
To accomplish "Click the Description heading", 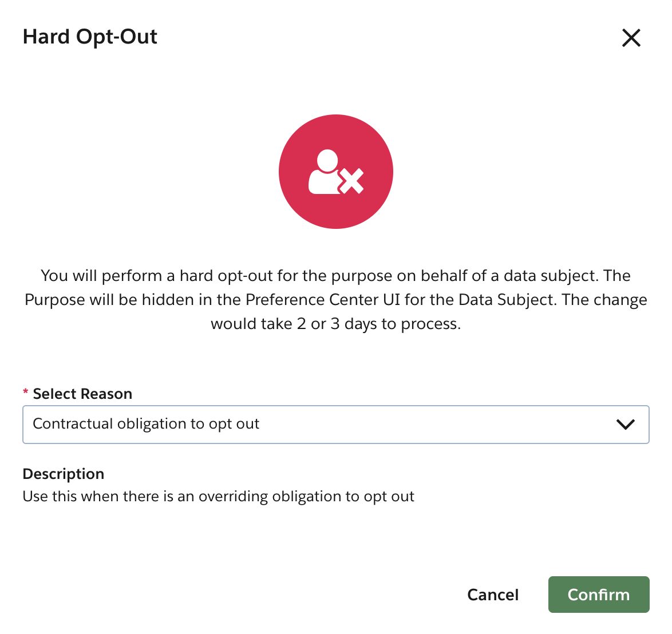I will tap(63, 474).
